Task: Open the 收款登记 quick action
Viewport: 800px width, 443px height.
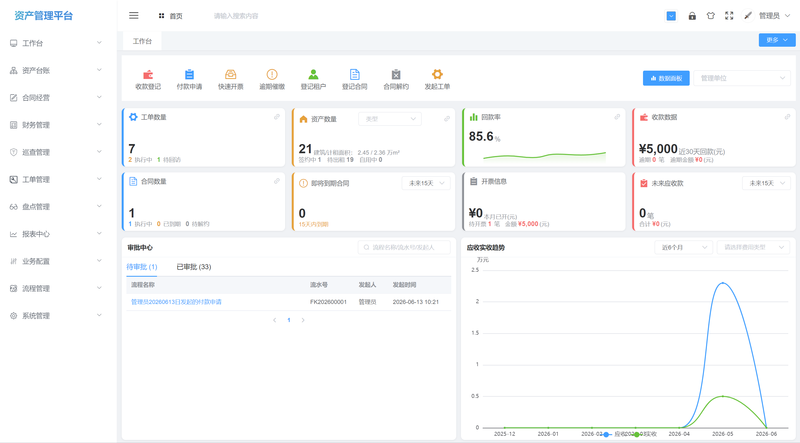Action: 148,80
